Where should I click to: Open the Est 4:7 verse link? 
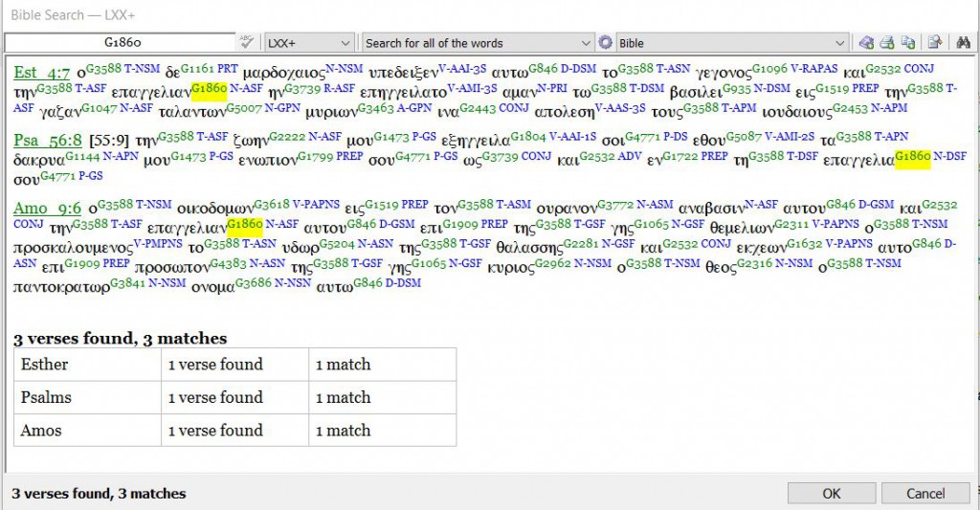click(x=41, y=73)
